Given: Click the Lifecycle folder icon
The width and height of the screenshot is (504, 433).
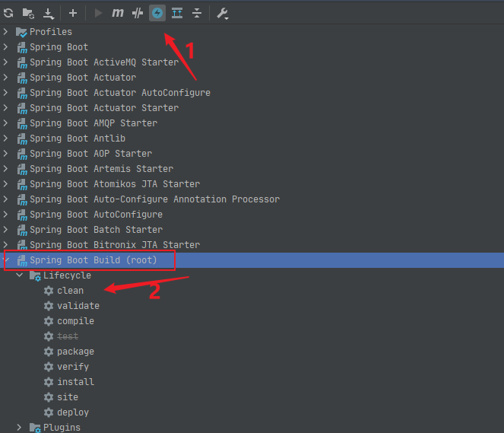Looking at the screenshot, I should pyautogui.click(x=35, y=275).
